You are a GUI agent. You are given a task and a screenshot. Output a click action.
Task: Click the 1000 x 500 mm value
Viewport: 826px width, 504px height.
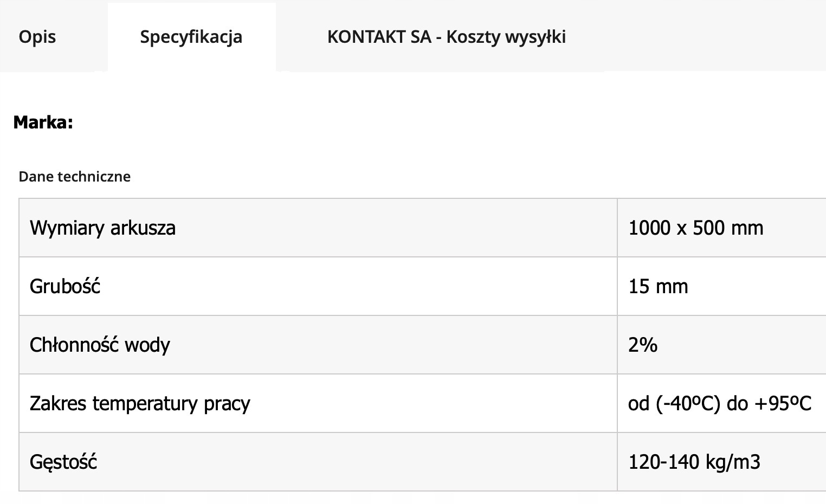pos(696,228)
